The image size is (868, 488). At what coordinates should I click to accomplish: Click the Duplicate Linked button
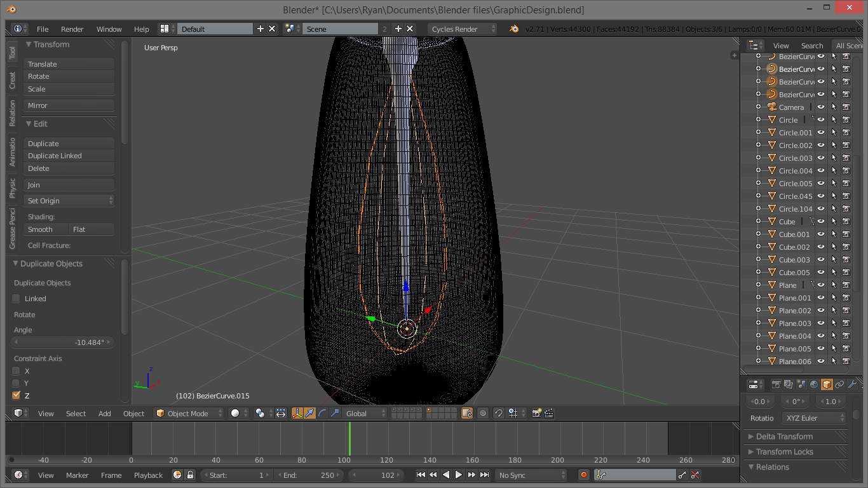tap(69, 156)
